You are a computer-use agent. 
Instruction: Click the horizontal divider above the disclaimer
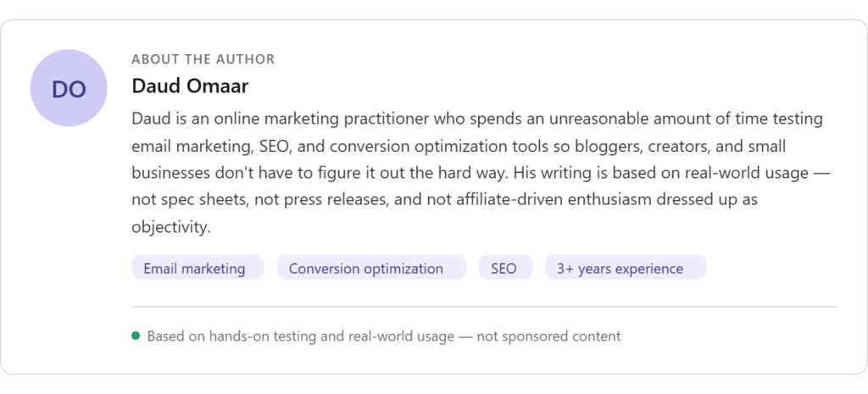(484, 306)
